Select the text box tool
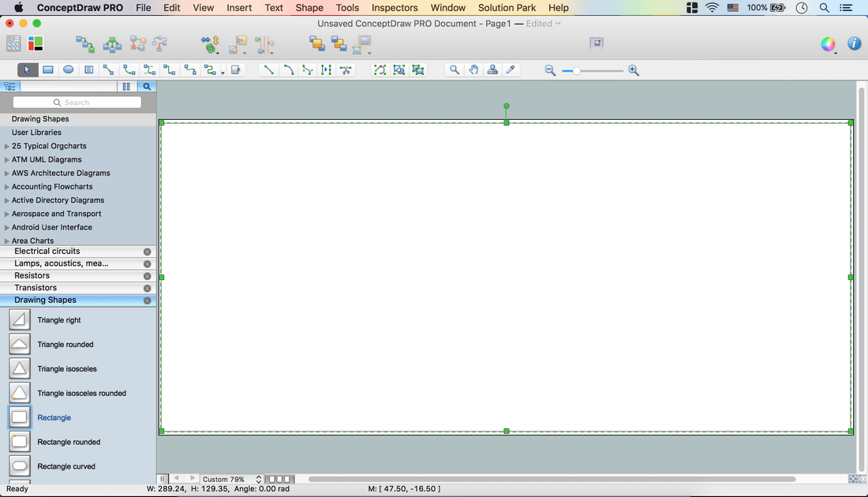 (88, 69)
